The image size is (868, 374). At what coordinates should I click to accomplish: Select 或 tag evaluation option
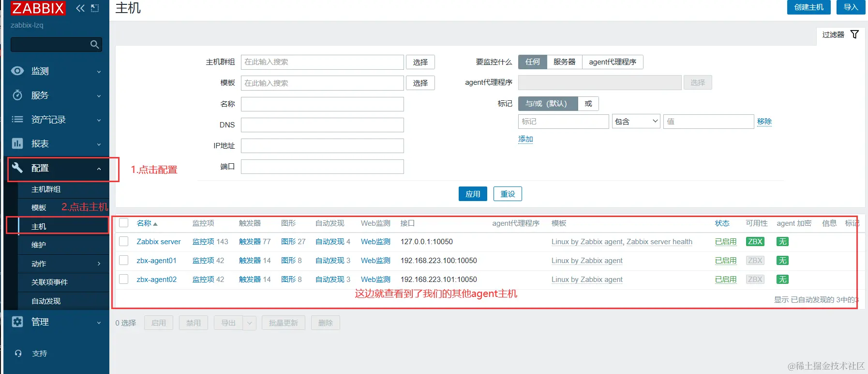pyautogui.click(x=588, y=104)
